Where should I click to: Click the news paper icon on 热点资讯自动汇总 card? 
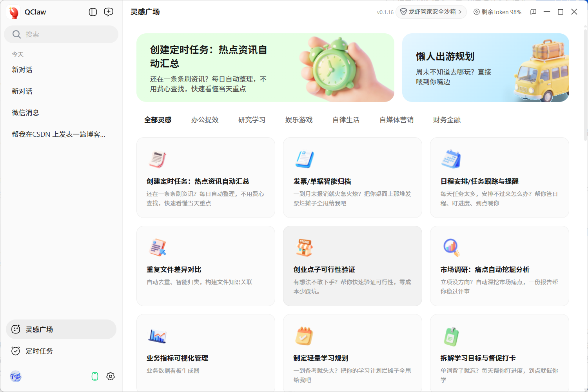point(158,159)
